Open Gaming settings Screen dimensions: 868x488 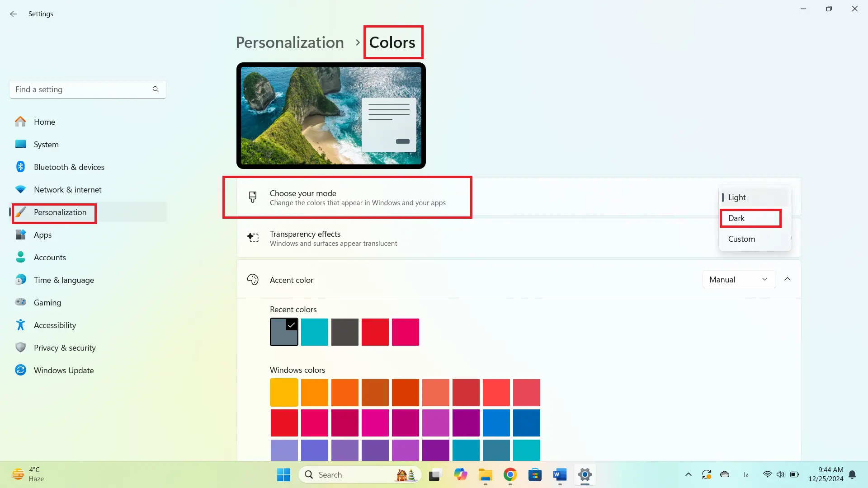point(47,303)
